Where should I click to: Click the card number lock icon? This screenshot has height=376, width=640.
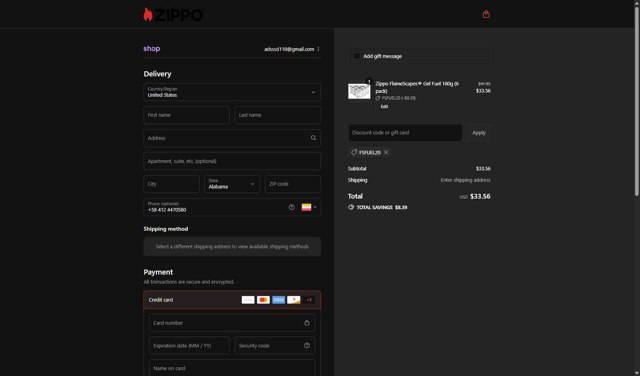(x=307, y=323)
